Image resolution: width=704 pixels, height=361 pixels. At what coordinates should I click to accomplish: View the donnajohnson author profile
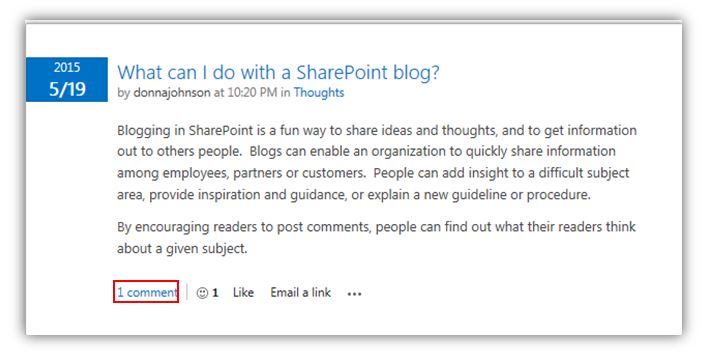click(x=172, y=92)
